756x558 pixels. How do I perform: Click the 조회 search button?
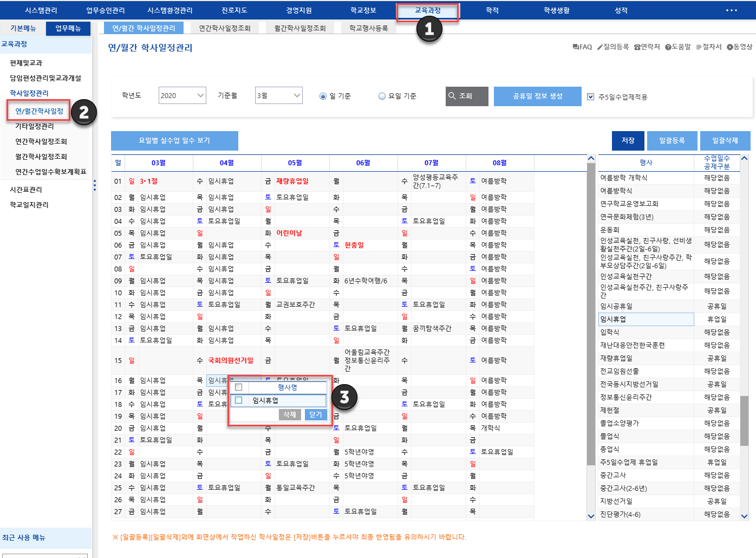tap(467, 96)
